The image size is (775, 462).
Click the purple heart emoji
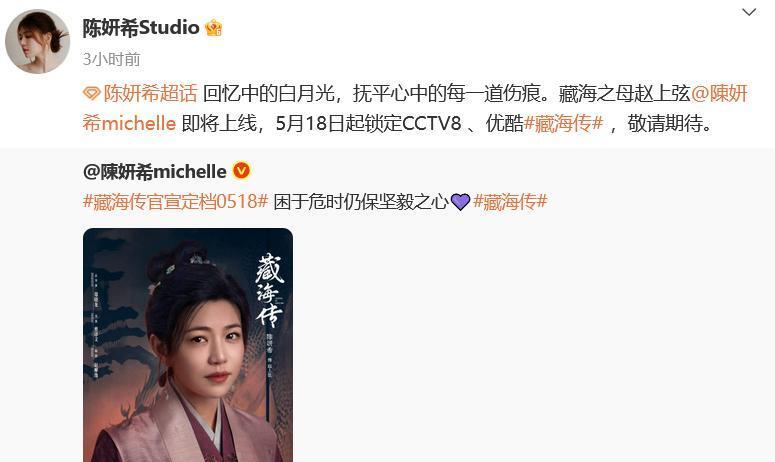pos(460,202)
